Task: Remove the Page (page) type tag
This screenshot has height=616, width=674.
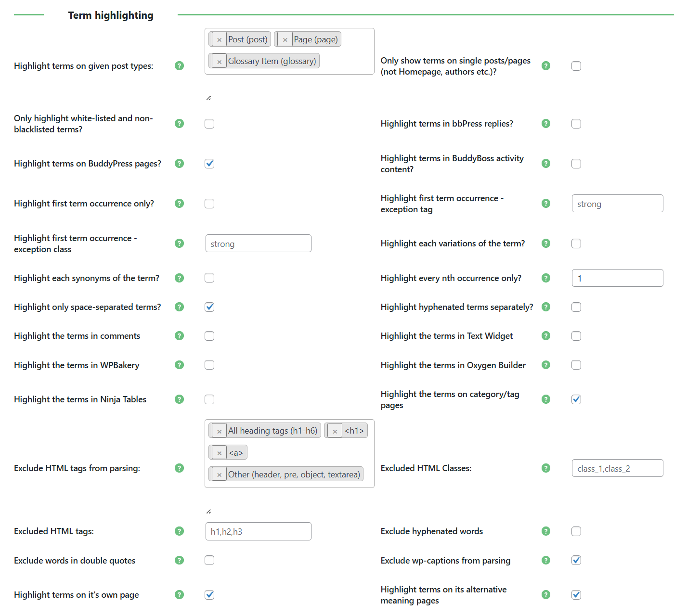Action: point(285,39)
